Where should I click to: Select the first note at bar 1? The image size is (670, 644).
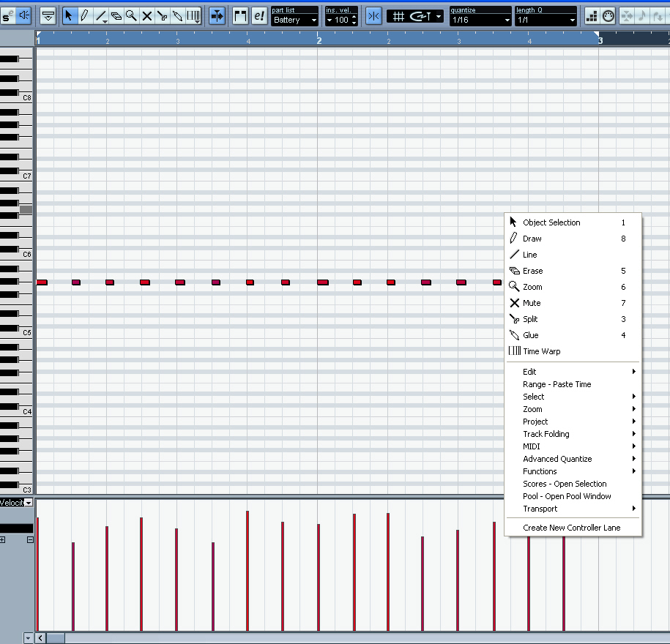click(42, 282)
